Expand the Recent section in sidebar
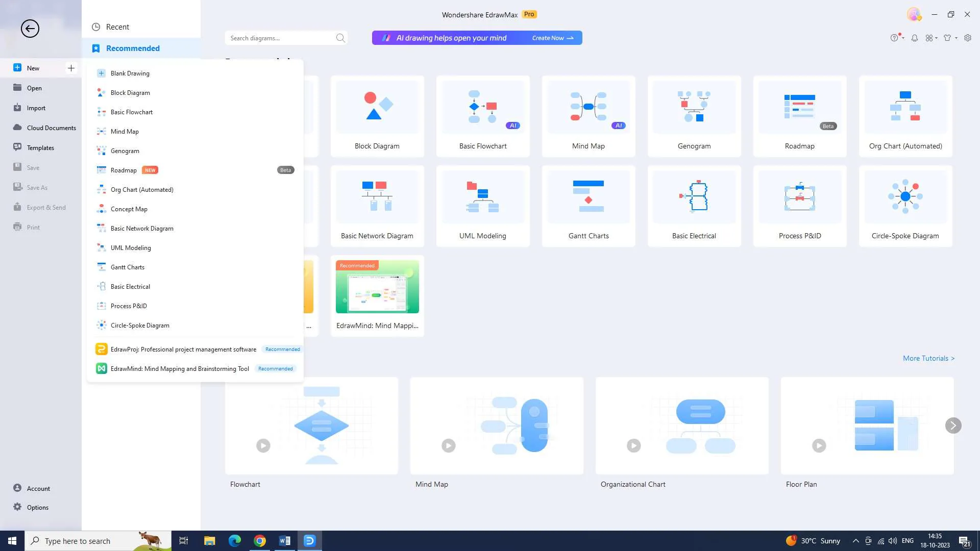Viewport: 980px width, 551px height. tap(117, 26)
